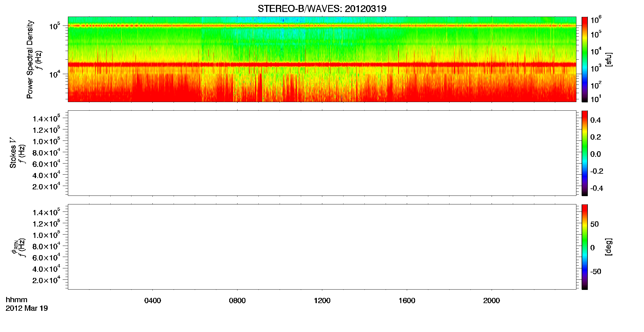This screenshot has width=644, height=332.
Task: Click the empty Stokes V plot panel
Action: tap(322, 153)
